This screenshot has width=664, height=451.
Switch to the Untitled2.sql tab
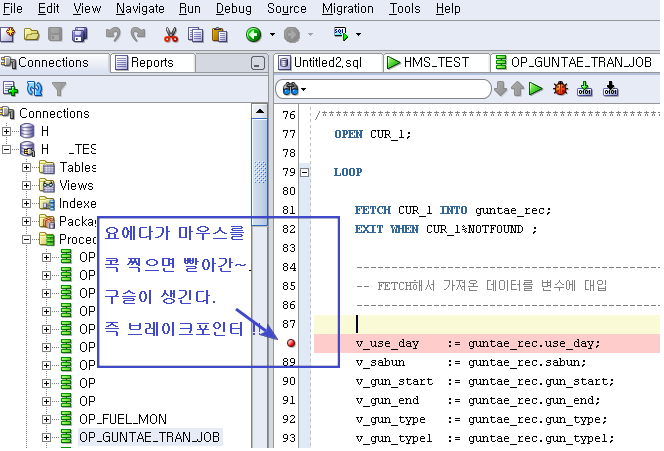coord(322,62)
